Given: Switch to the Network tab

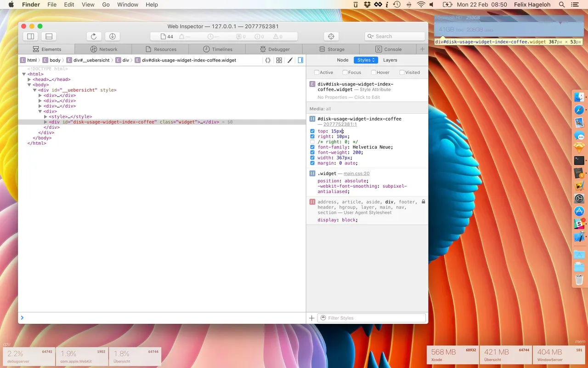Looking at the screenshot, I should coord(103,49).
